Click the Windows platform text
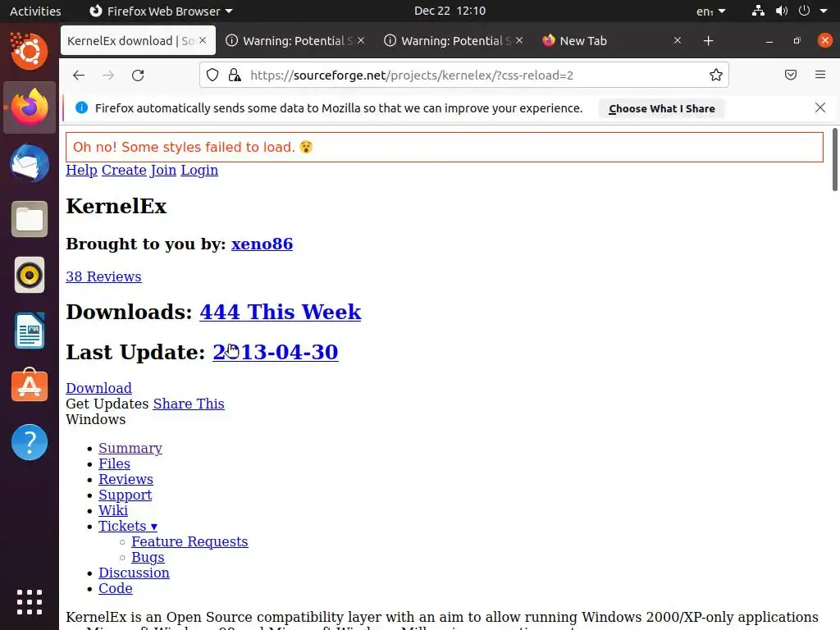Screen dimensions: 840x630 pos(96,419)
